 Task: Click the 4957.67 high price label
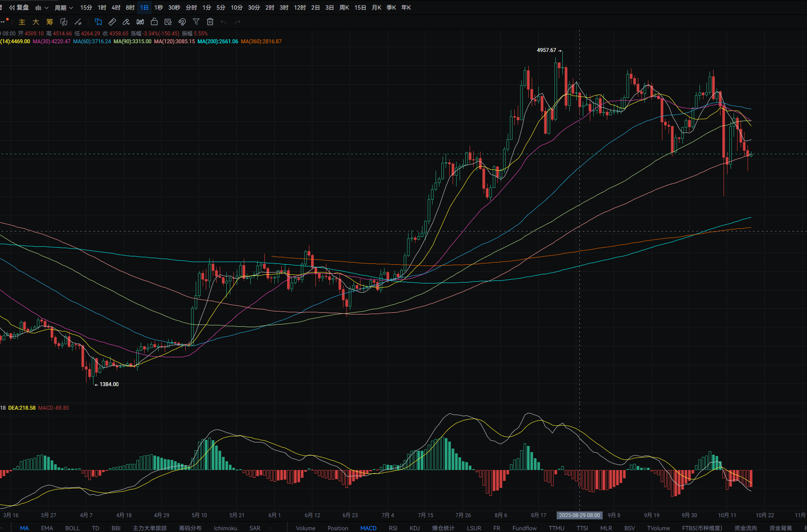click(546, 50)
